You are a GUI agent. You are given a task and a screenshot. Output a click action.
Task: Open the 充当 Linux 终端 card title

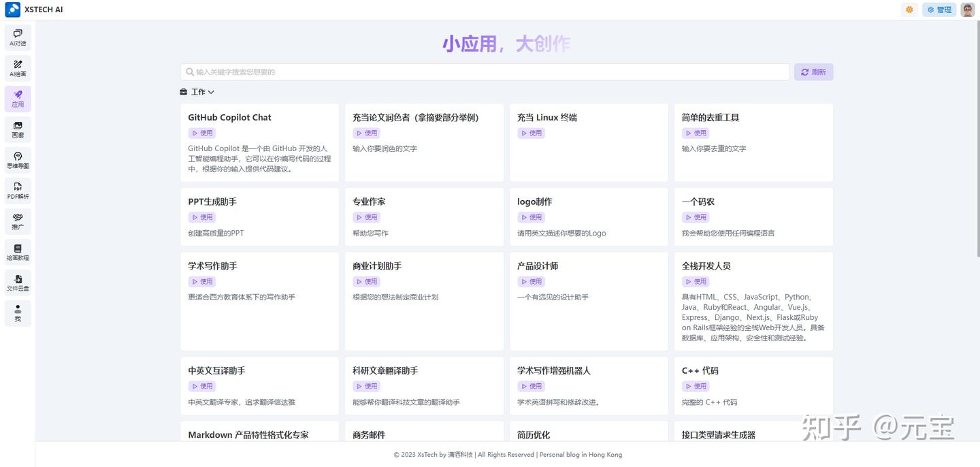point(547,117)
